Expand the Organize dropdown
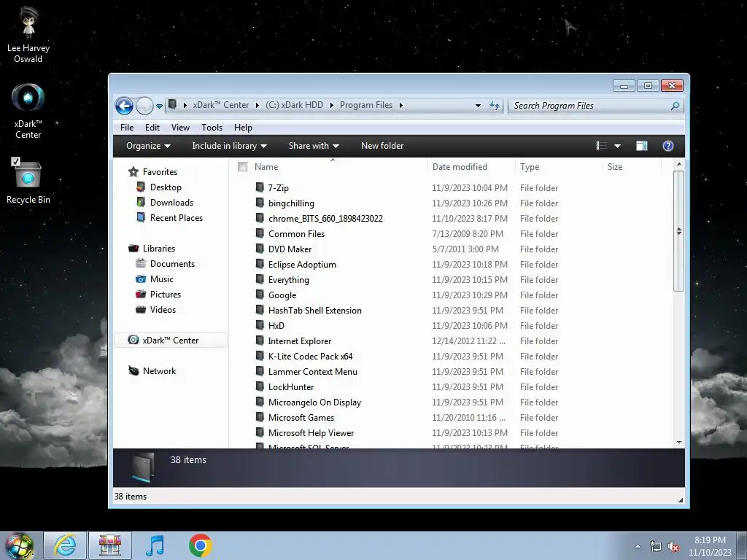Viewport: 747px width, 560px height. tap(148, 146)
